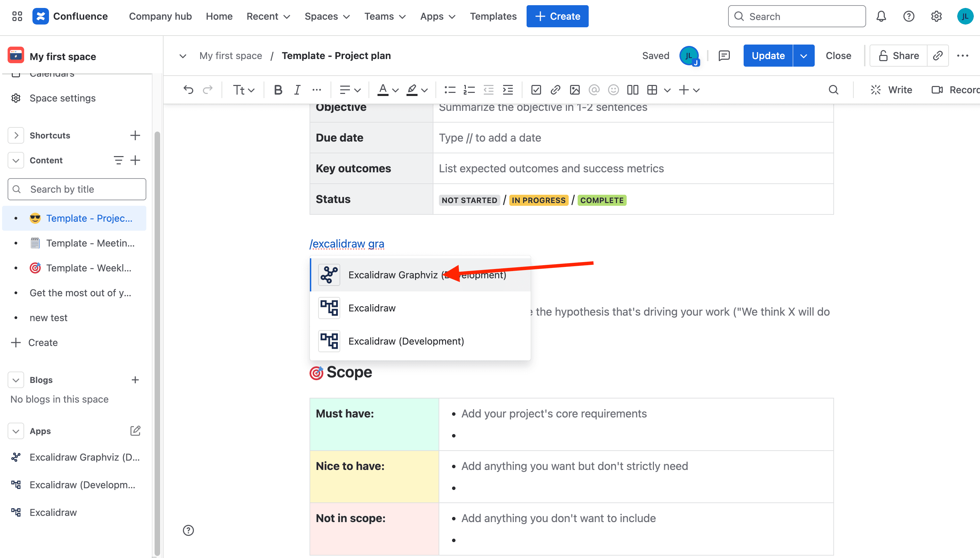Insert an action item checkbox
This screenshot has width=980, height=558.
[x=536, y=90]
